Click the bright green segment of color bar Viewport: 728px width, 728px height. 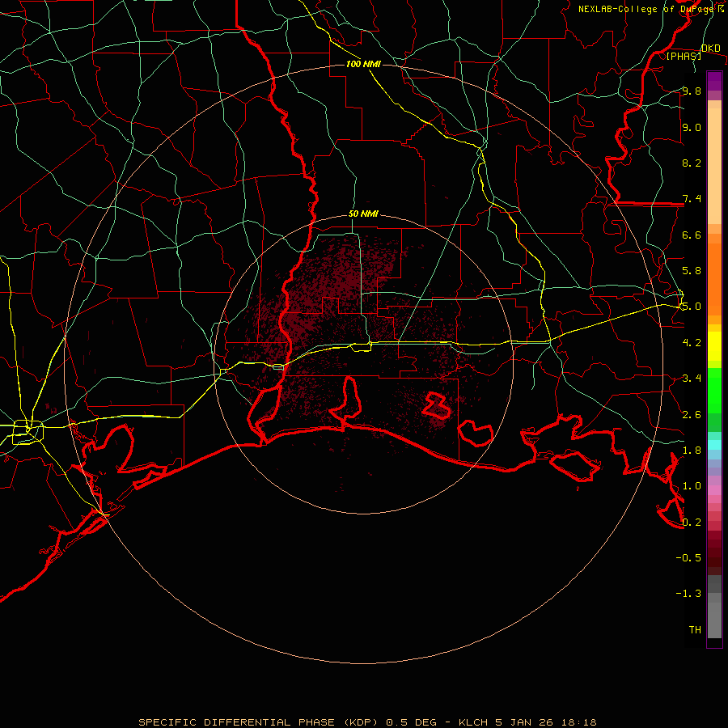point(714,391)
